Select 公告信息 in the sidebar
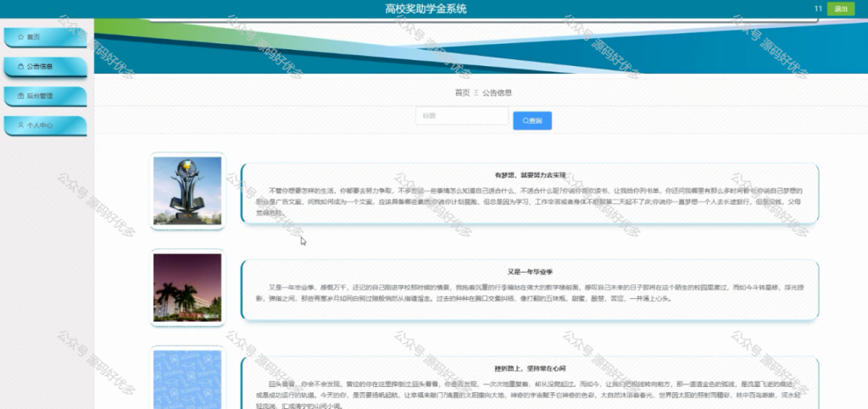 coord(46,66)
